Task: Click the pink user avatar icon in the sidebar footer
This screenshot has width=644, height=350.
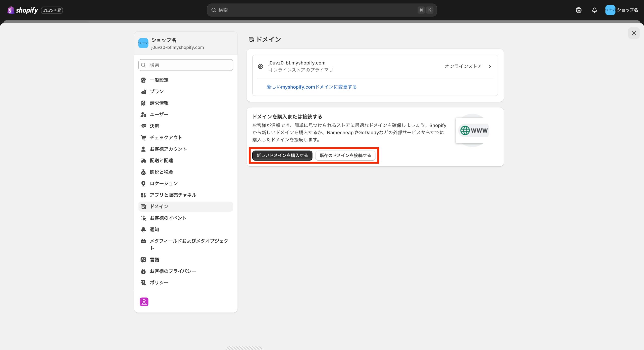Action: tap(144, 302)
